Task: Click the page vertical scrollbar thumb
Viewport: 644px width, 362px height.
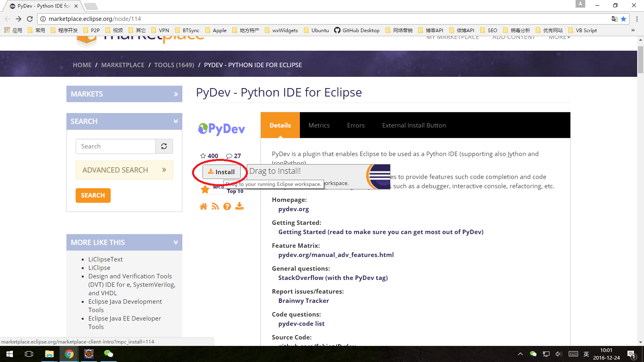Action: point(640,60)
